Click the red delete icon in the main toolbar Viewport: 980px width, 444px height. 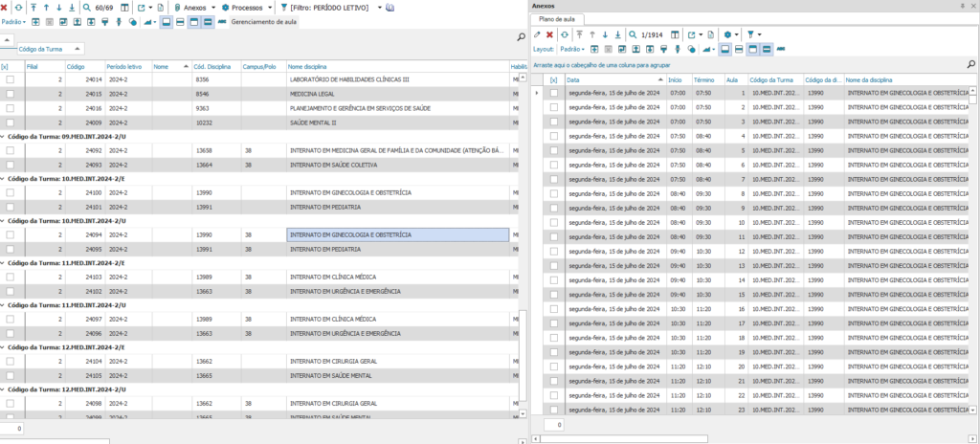[x=5, y=7]
